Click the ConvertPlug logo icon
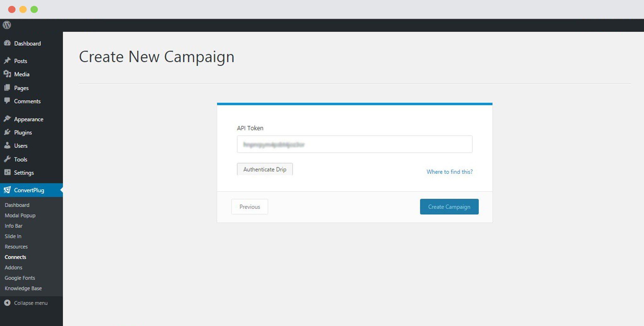 tap(7, 190)
